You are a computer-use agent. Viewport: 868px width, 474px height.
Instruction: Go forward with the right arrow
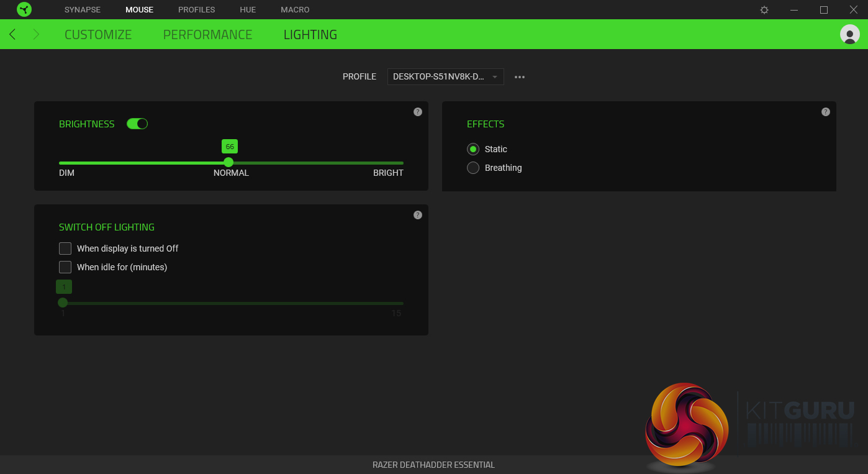click(36, 35)
